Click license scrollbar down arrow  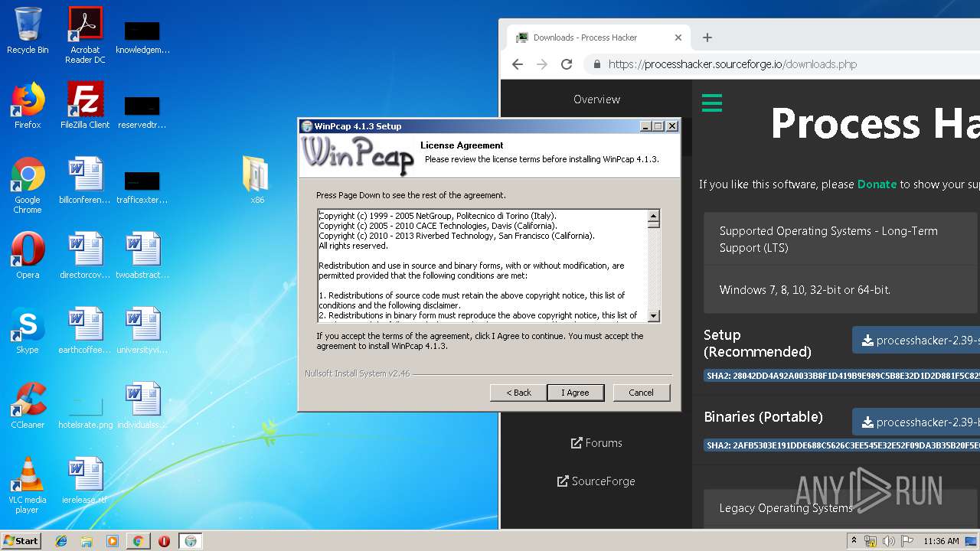(654, 315)
